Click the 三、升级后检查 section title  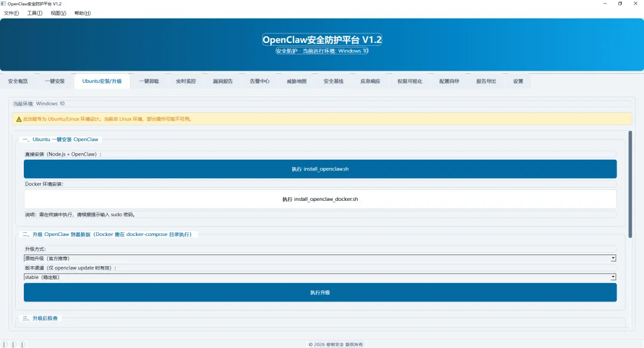pos(41,318)
